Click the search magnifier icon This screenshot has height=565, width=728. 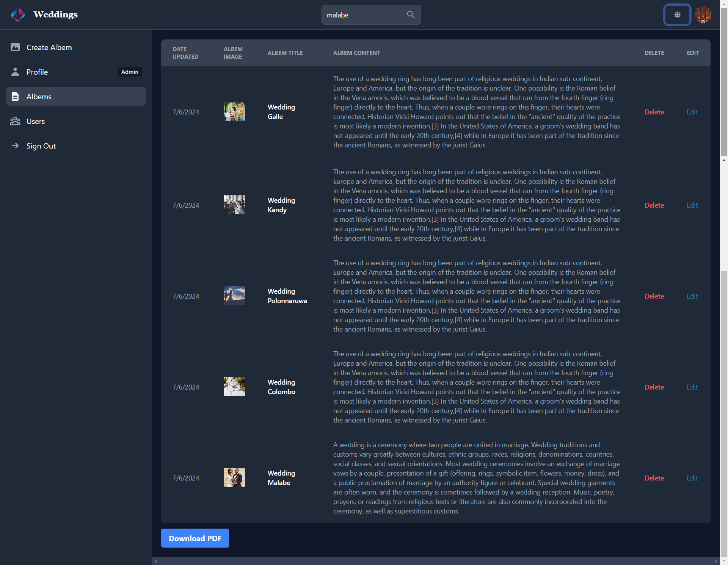[x=411, y=14]
